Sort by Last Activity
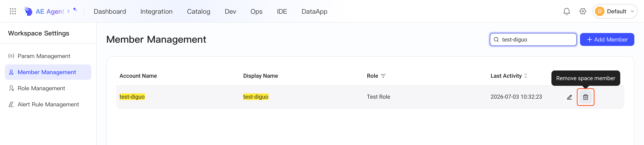644x145 pixels. [x=525, y=76]
